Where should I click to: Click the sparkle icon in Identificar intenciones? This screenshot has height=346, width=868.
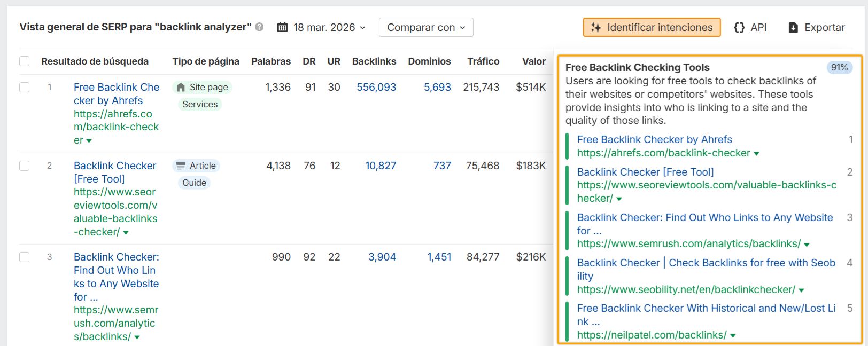pos(596,27)
